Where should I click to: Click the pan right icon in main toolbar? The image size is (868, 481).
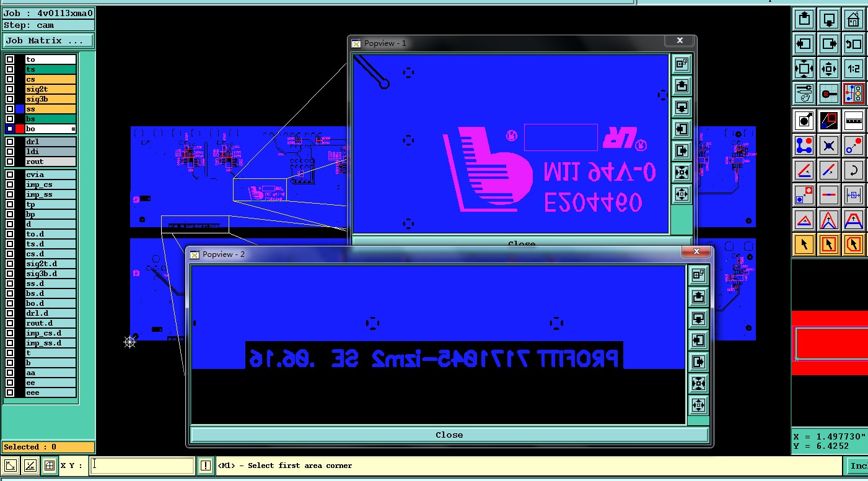click(829, 43)
